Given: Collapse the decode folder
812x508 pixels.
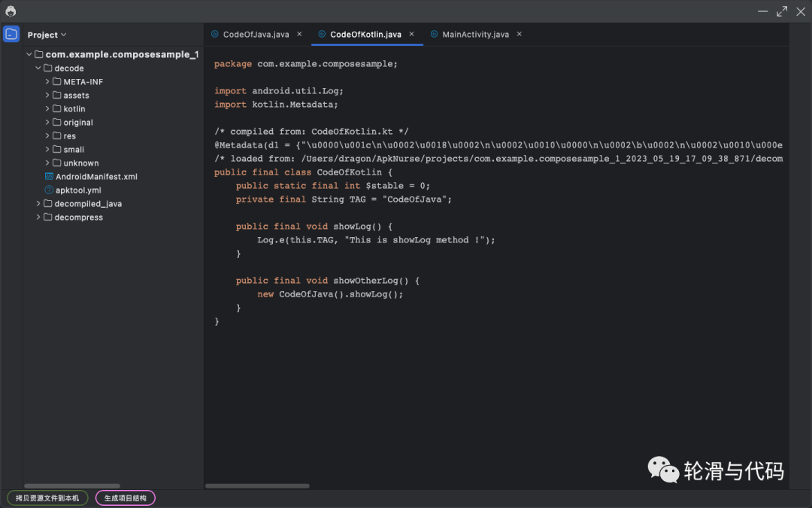Looking at the screenshot, I should click(38, 68).
